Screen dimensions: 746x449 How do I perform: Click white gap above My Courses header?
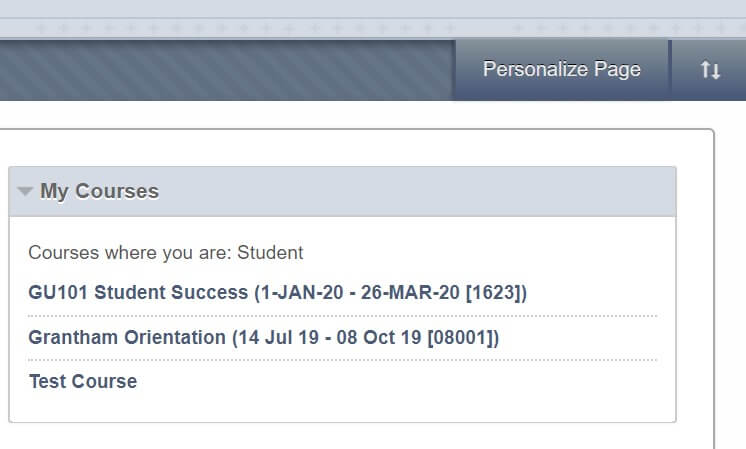(x=340, y=148)
